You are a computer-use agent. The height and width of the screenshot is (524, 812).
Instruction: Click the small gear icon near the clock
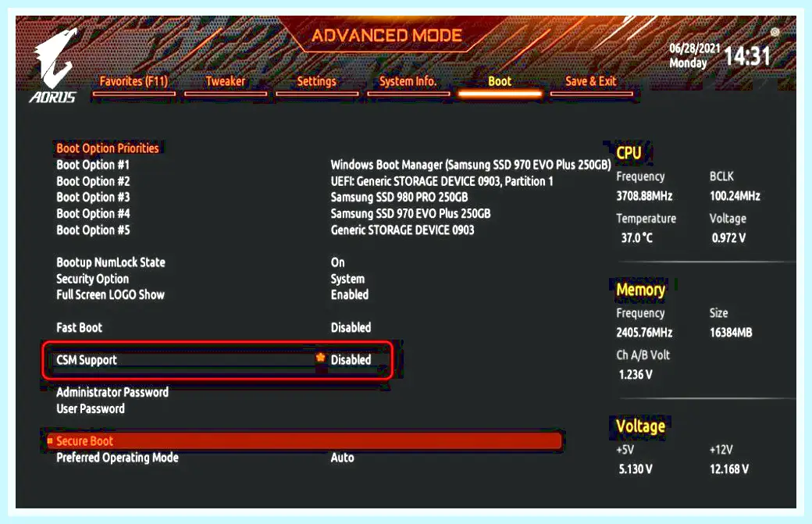(x=775, y=31)
